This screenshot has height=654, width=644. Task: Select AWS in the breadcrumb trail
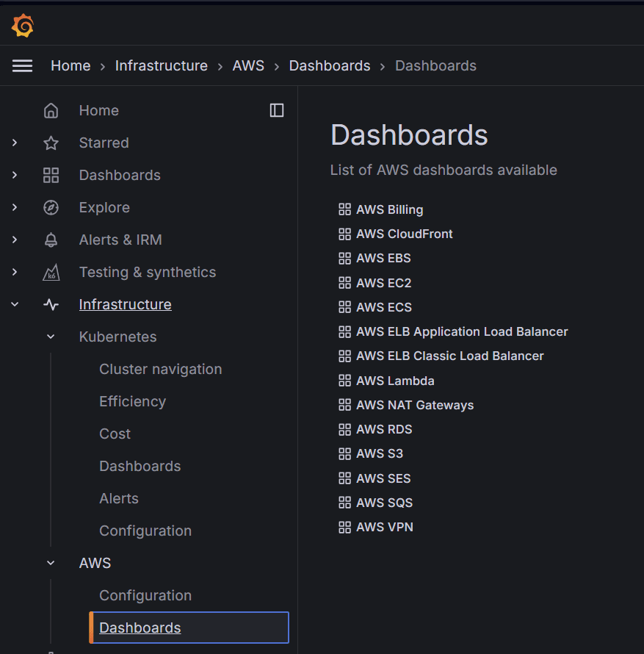(x=247, y=65)
